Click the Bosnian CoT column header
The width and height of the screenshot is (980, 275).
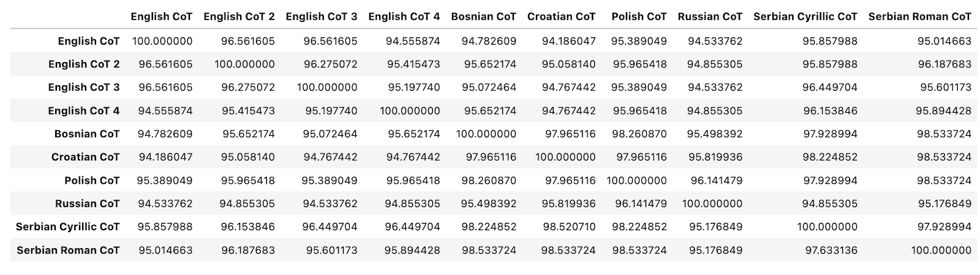point(483,17)
